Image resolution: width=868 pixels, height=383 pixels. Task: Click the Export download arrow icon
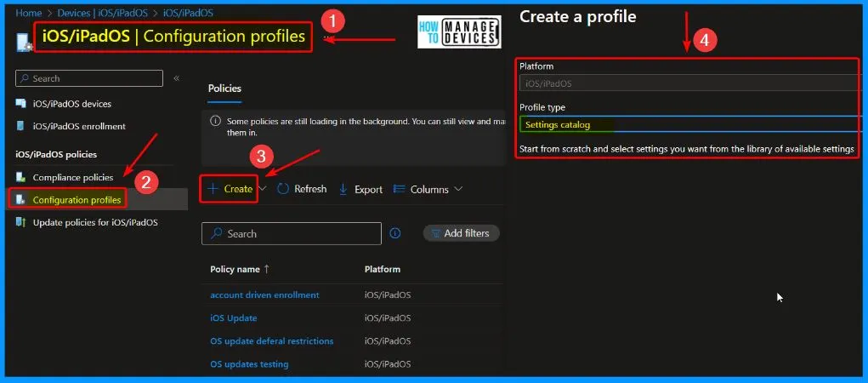[343, 189]
